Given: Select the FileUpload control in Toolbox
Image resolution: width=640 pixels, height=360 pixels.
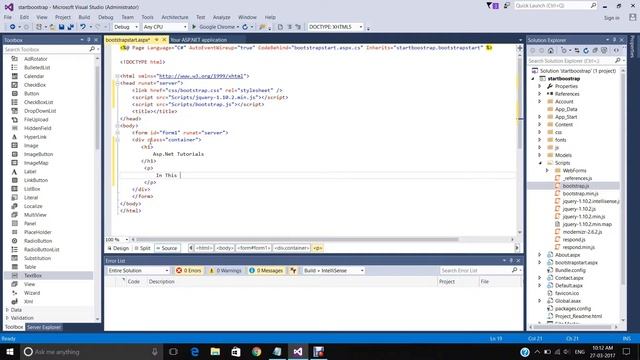Looking at the screenshot, I should 36,120.
